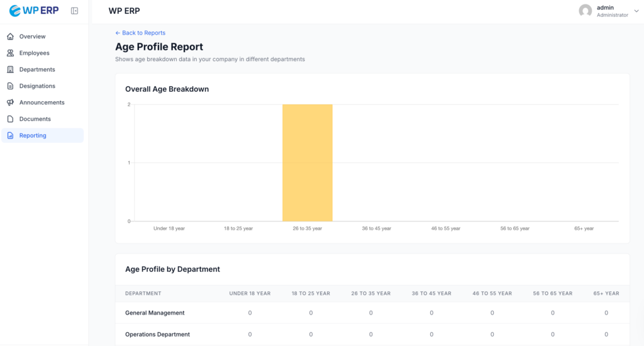The height and width of the screenshot is (346, 644).
Task: Click the Departments building icon
Action: 10,69
